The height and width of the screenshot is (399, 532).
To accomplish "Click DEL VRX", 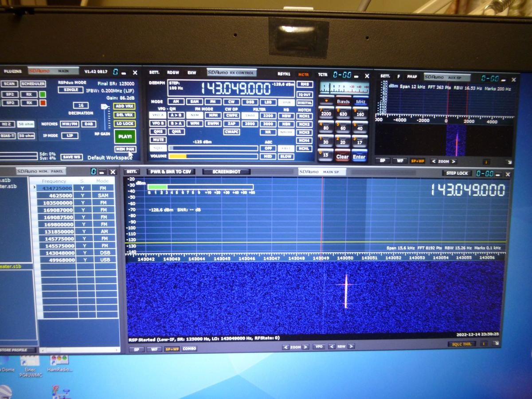I will click(x=125, y=115).
